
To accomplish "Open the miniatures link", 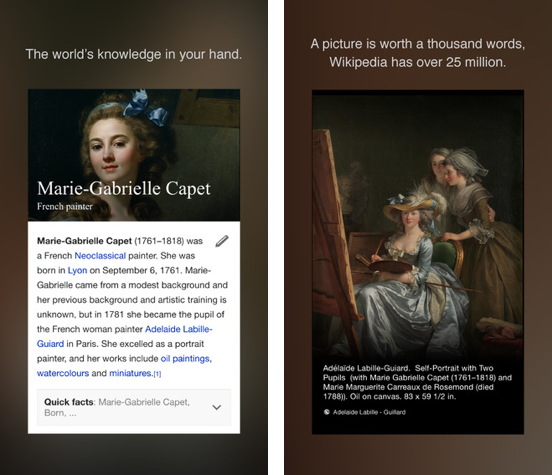I will (130, 373).
